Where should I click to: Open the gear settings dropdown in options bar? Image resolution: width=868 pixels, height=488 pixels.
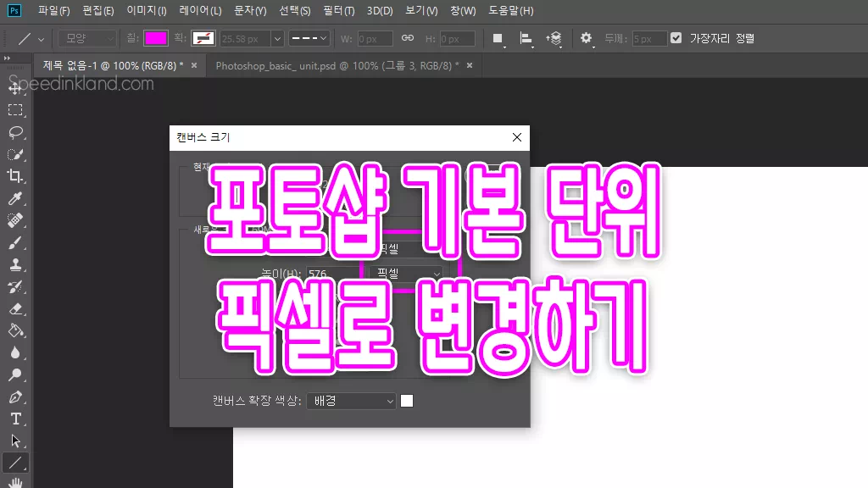click(586, 39)
